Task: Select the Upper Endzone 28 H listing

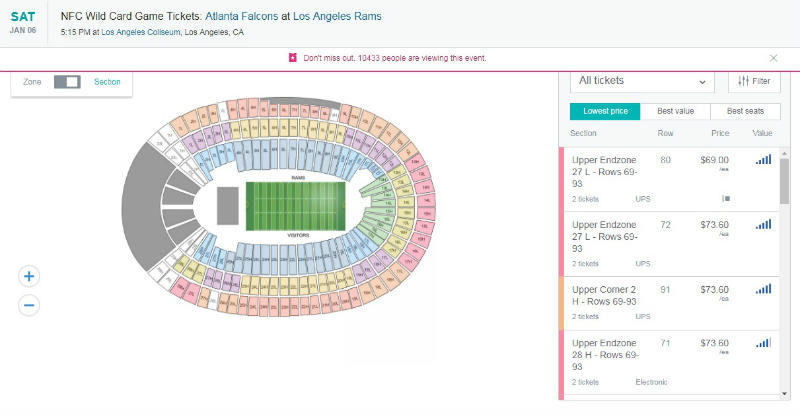Action: pos(669,362)
